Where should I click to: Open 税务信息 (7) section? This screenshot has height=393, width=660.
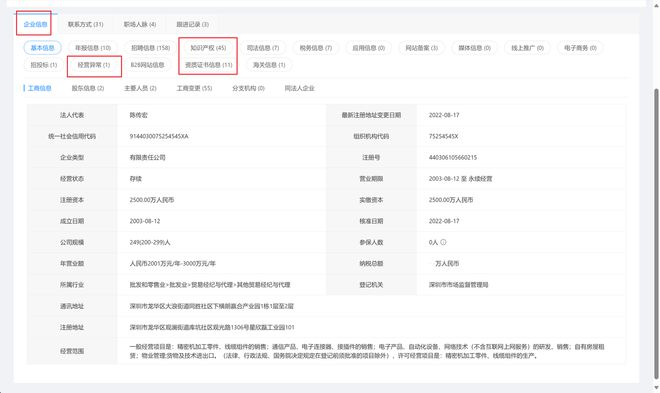point(316,48)
